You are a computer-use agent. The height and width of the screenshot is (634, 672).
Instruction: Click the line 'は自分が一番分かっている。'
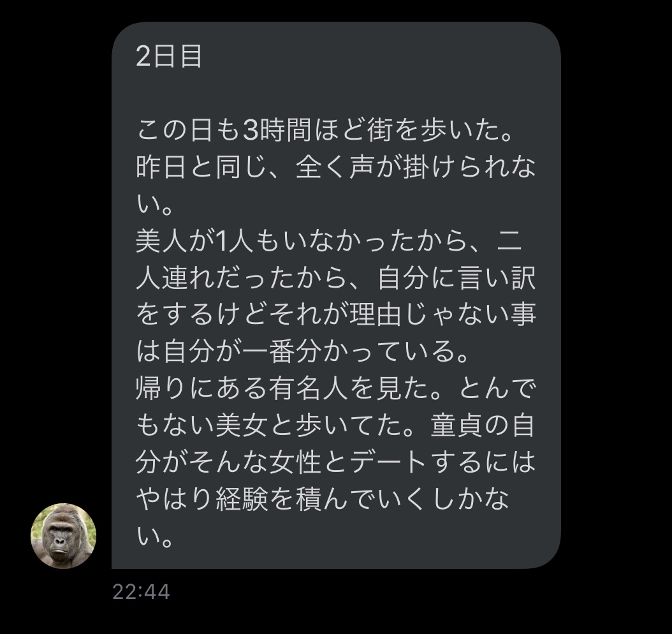tap(302, 351)
